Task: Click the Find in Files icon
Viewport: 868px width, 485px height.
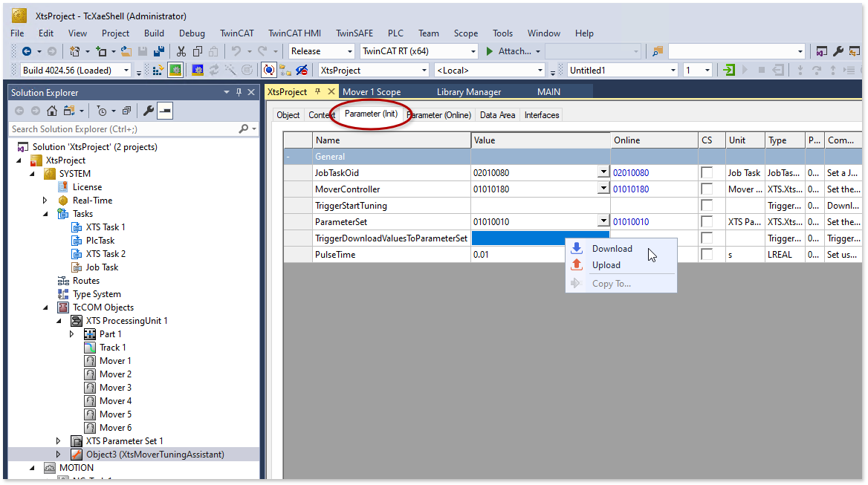Action: 657,51
